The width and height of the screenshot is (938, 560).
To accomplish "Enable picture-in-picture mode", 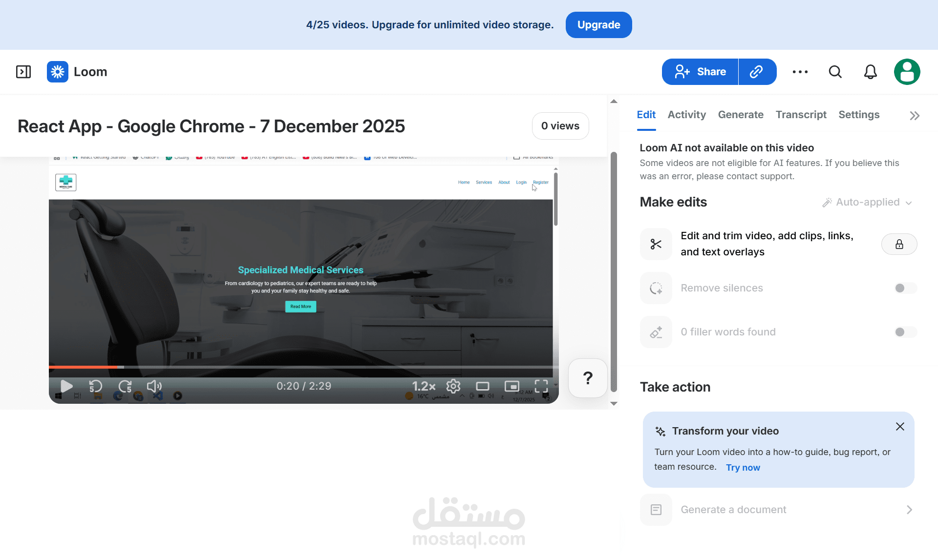I will pos(512,386).
